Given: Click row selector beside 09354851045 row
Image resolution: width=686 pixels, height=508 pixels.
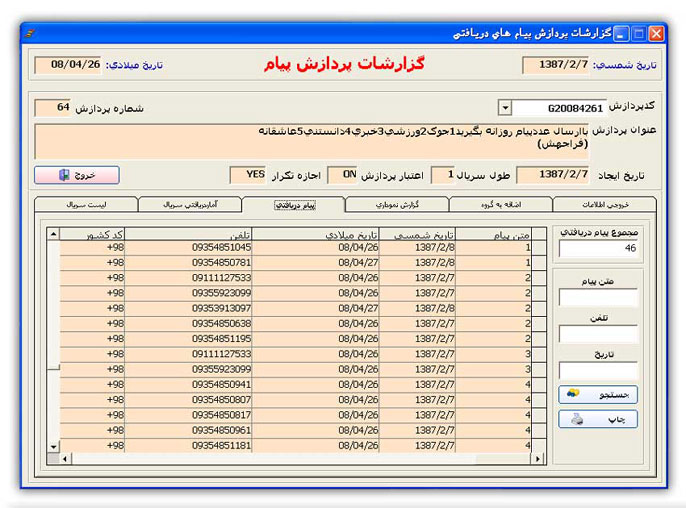Looking at the screenshot, I should 539,248.
